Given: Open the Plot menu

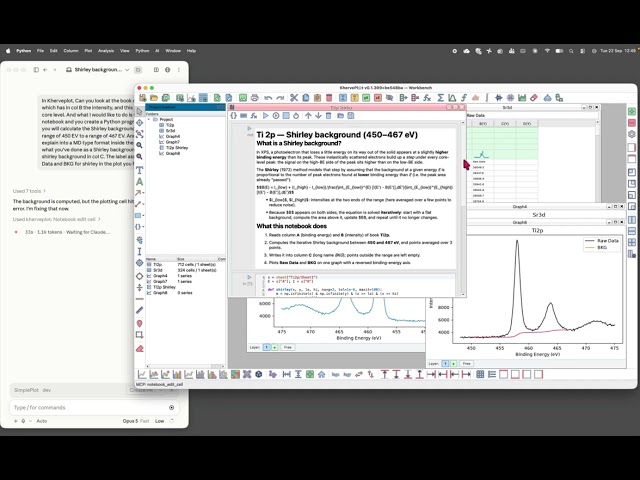Looking at the screenshot, I should (x=88, y=51).
